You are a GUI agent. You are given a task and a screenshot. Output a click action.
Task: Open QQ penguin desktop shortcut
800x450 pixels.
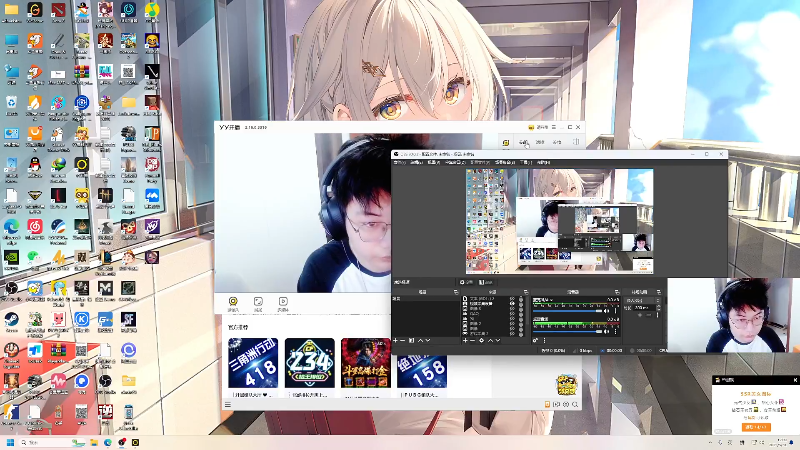(35, 164)
